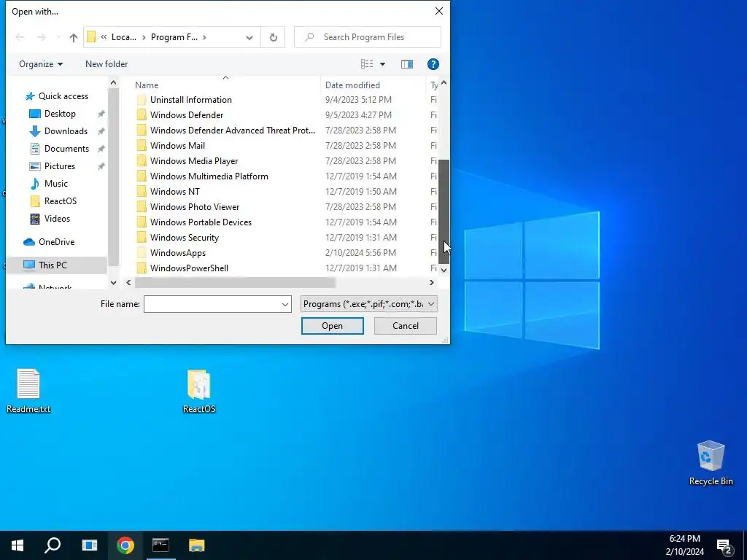
Task: Open view options dropdown arrow
Action: click(382, 64)
